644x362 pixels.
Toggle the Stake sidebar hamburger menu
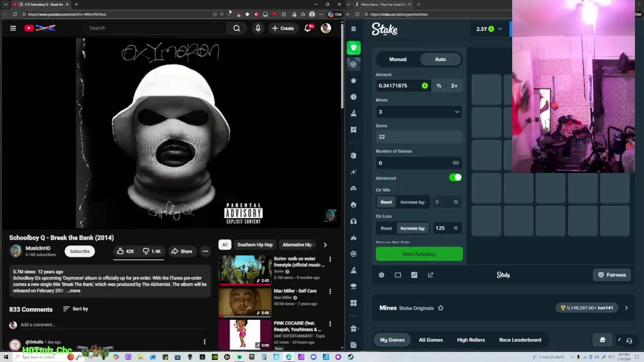(x=354, y=29)
